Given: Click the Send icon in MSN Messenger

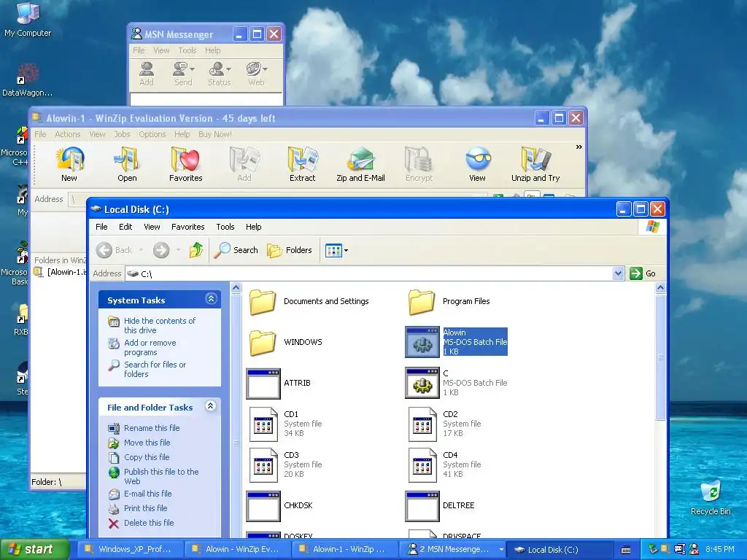Looking at the screenshot, I should click(183, 74).
